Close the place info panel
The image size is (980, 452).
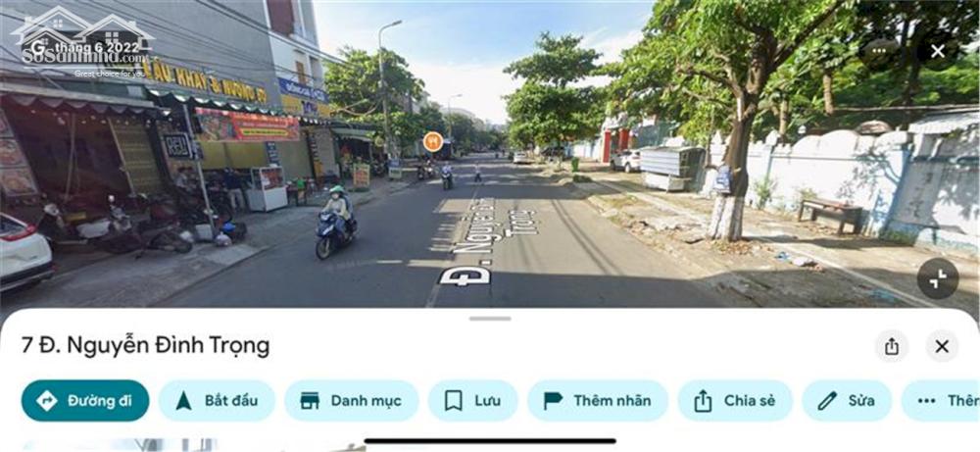click(x=942, y=346)
